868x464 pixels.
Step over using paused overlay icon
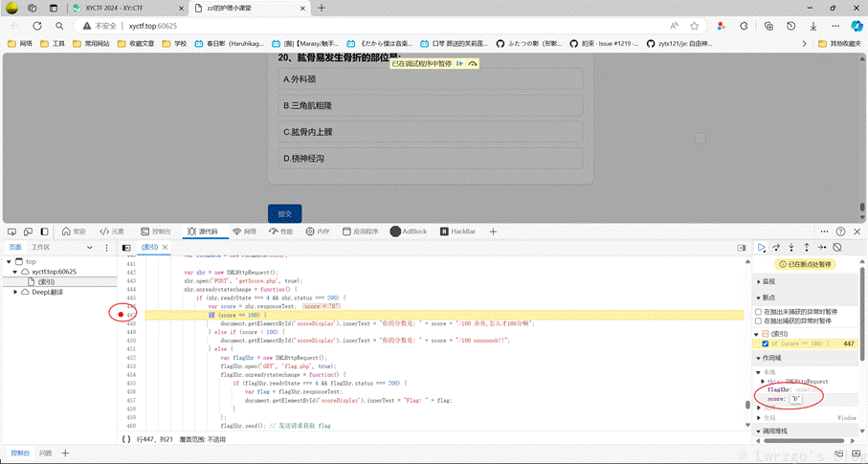472,64
